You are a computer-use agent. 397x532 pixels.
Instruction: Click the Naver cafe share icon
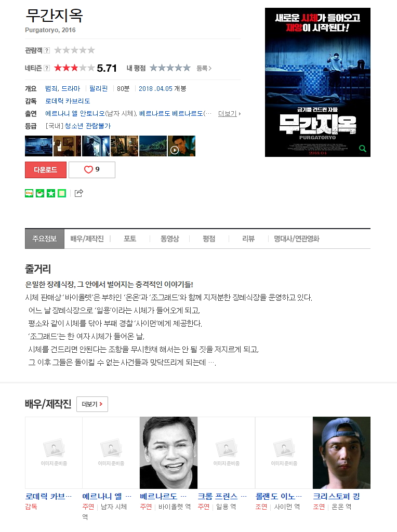click(x=40, y=193)
